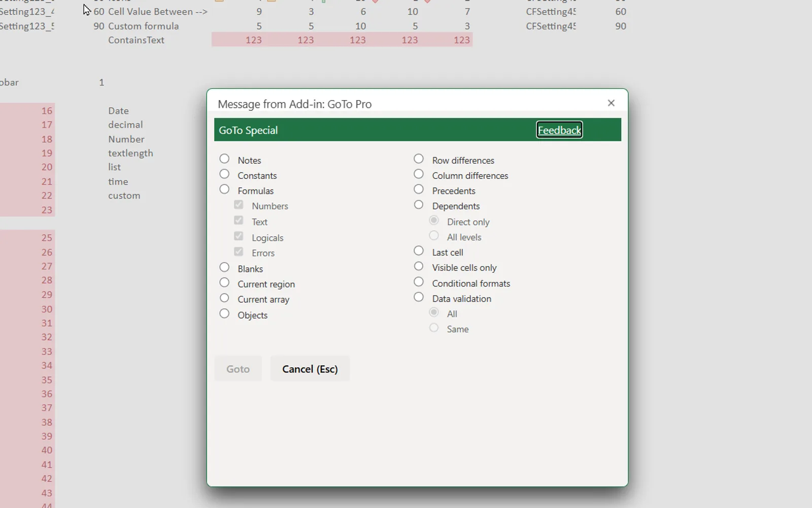Click the ContainsText cell in spreadsheet

coord(136,40)
